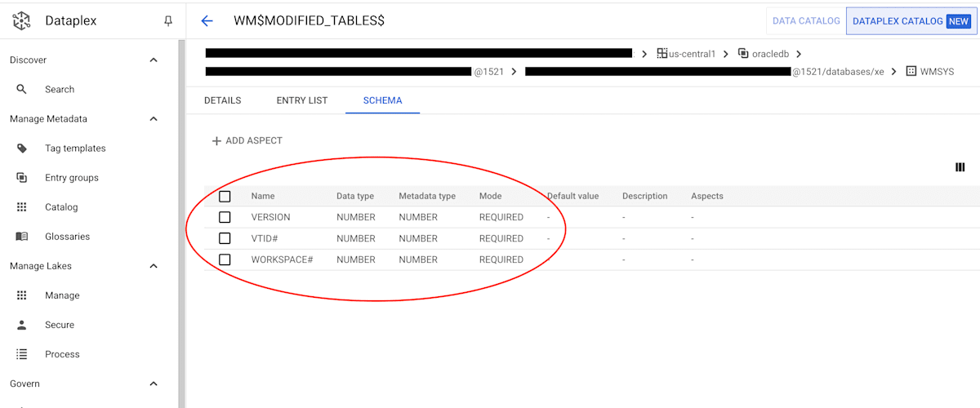
Task: Sort by the Name column header
Action: pos(262,196)
